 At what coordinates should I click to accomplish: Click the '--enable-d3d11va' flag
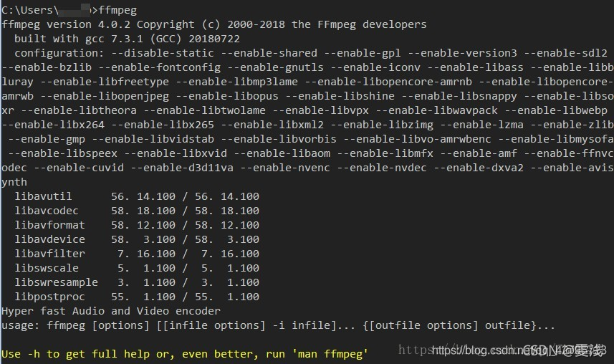(x=182, y=168)
